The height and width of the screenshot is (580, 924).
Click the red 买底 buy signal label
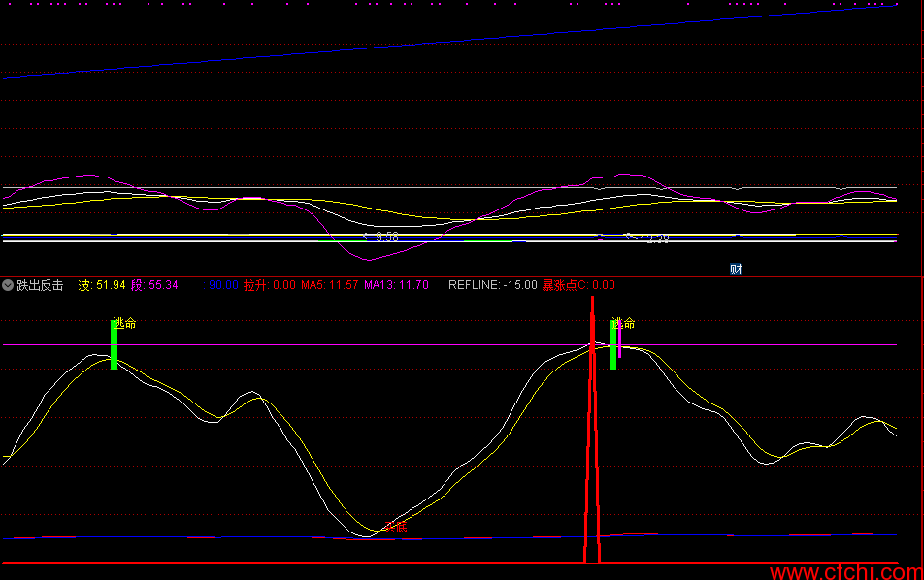(396, 527)
